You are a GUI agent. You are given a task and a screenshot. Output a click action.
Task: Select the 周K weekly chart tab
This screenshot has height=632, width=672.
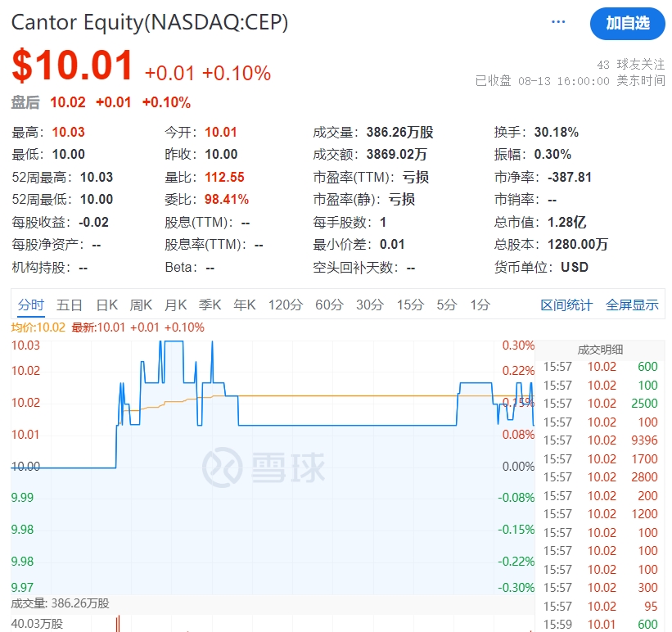[x=141, y=304]
